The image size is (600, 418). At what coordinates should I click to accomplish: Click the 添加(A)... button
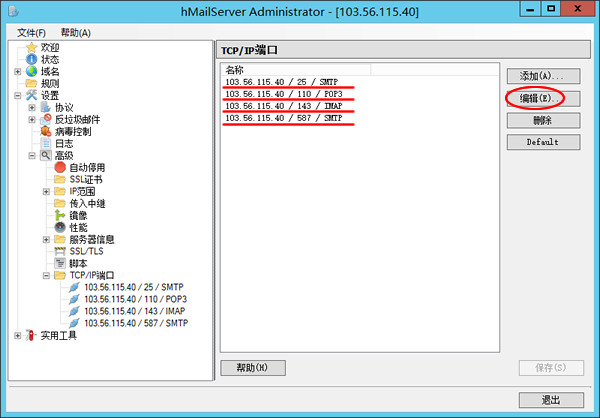543,76
